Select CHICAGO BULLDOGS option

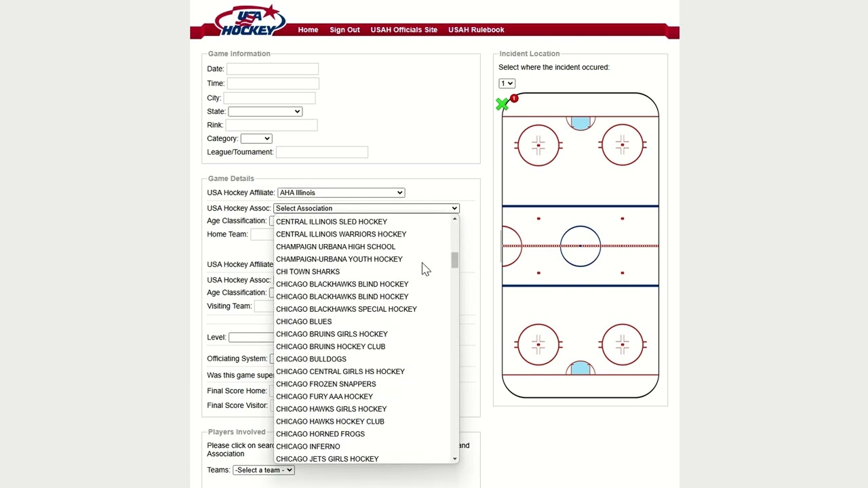pos(362,359)
